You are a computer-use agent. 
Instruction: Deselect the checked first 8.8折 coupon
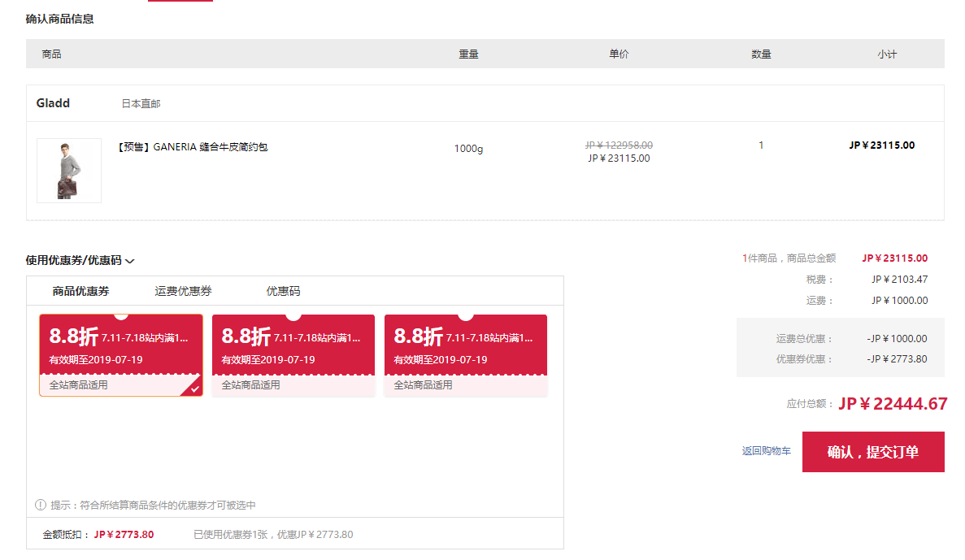pos(120,355)
